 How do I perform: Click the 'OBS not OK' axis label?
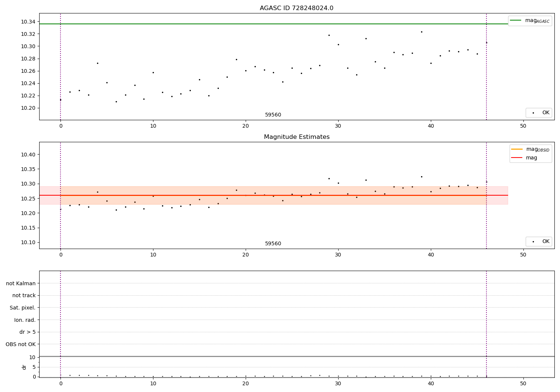tap(21, 344)
